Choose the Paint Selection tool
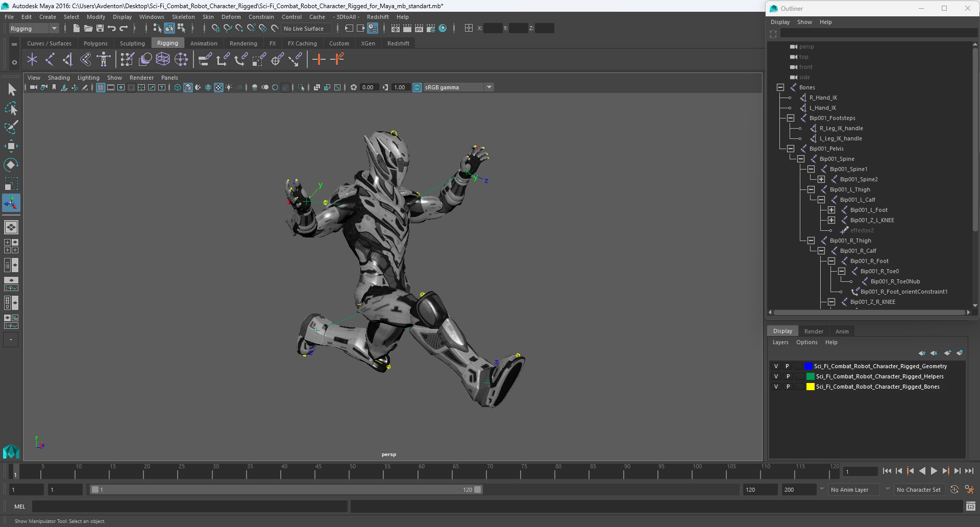 click(11, 127)
